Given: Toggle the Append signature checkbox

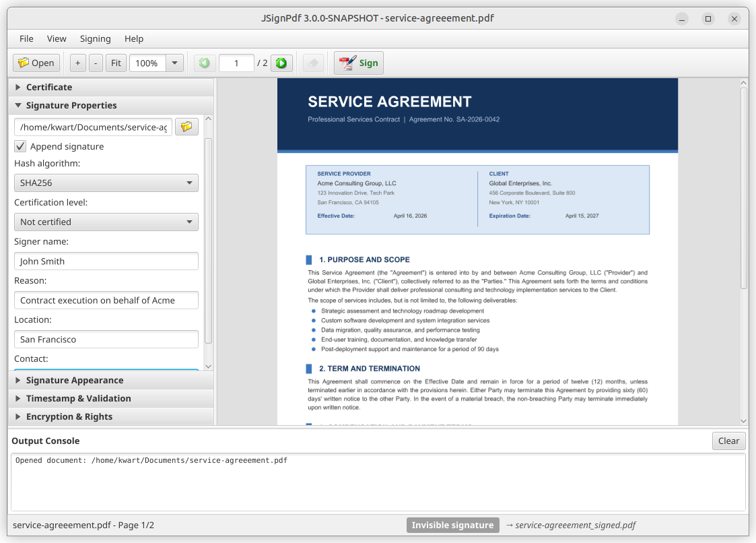Looking at the screenshot, I should [x=21, y=146].
